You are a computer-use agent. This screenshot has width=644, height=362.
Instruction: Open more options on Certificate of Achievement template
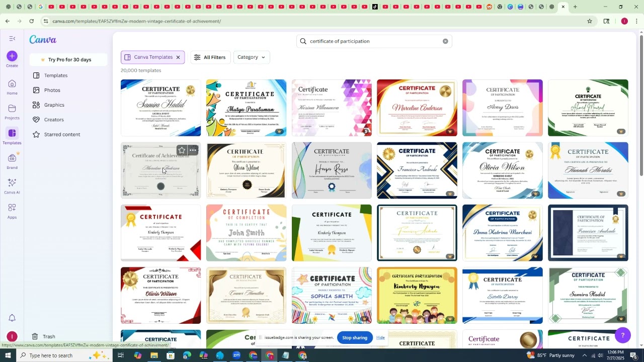[x=193, y=150]
